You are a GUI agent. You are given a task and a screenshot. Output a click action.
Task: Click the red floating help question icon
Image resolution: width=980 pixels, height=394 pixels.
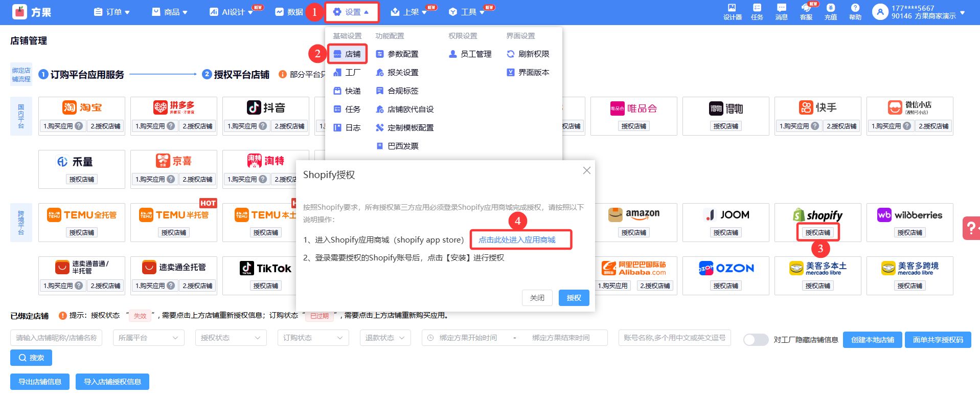[971, 228]
